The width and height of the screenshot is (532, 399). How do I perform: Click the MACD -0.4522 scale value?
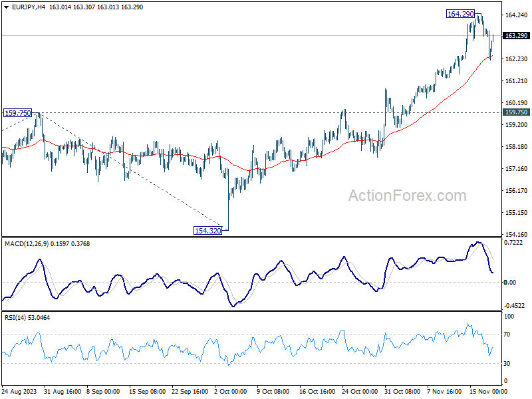point(514,306)
